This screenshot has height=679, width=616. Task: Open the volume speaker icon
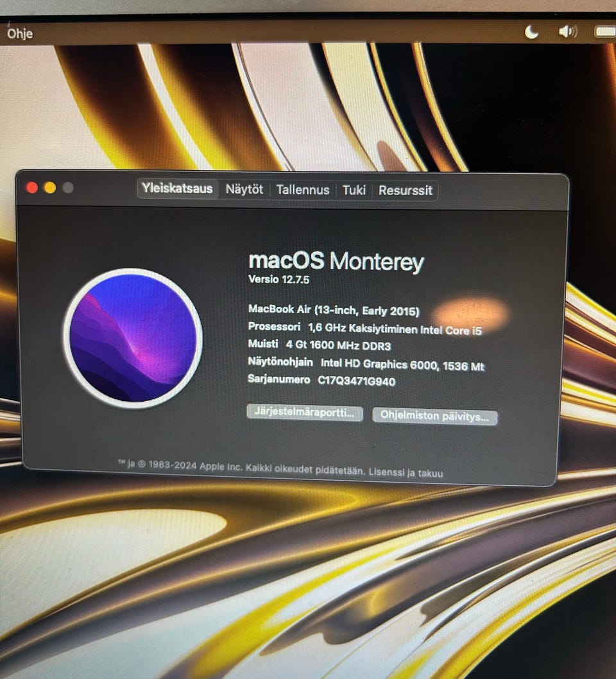(x=568, y=31)
